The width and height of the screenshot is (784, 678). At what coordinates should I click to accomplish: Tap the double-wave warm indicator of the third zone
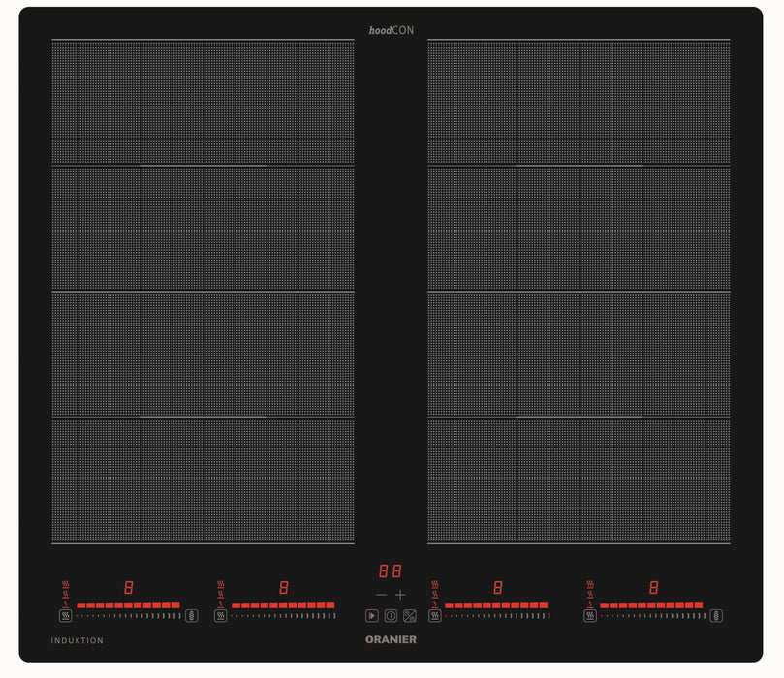click(x=435, y=594)
